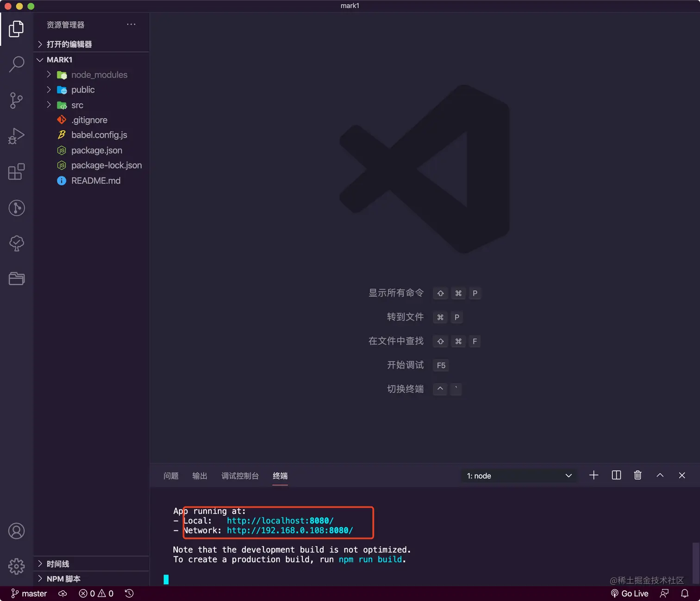Split the terminal panel
Screen dimensions: 700x601
616,475
